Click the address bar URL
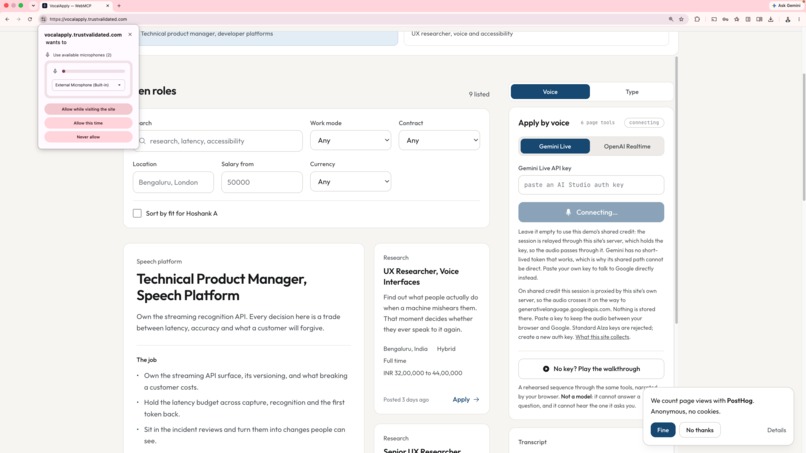Viewport: 806px width, 453px height. click(88, 19)
